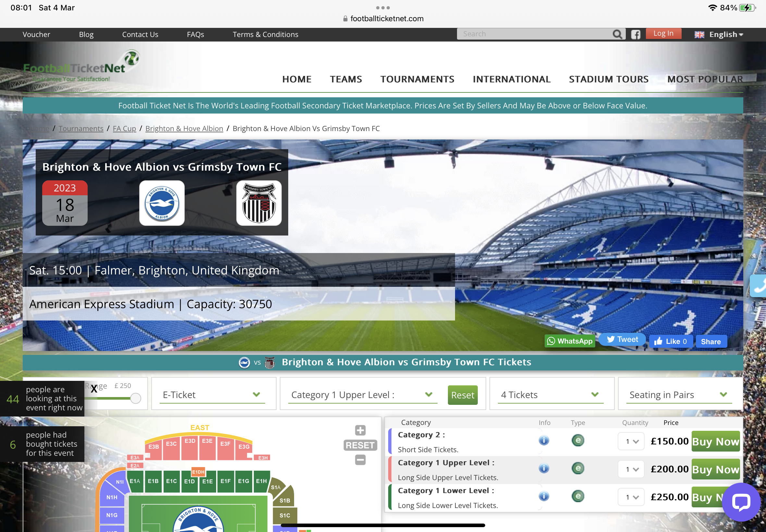Tap the footballticketnet.com address bar

coord(383,19)
